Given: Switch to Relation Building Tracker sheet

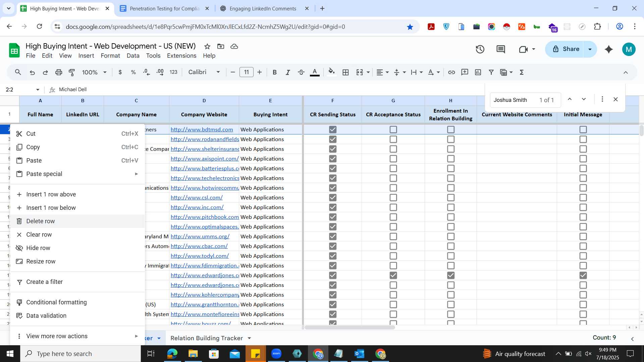Looking at the screenshot, I should pyautogui.click(x=206, y=338).
